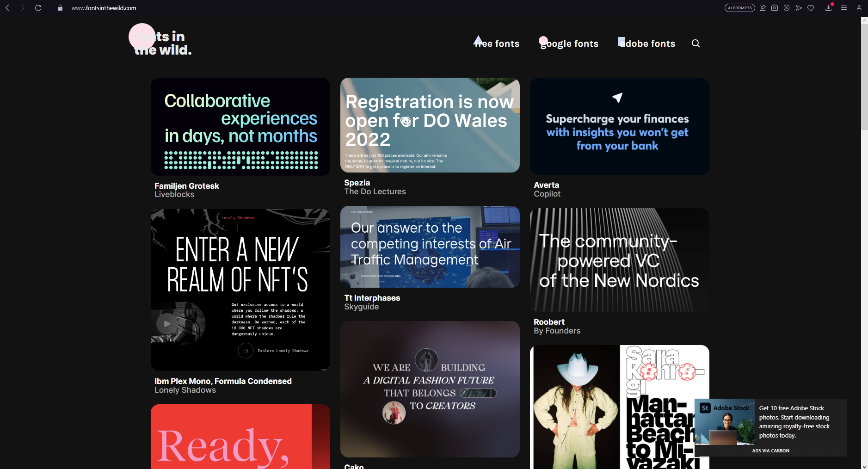Open the Familjen Grotesk font link
This screenshot has height=469, width=868.
click(187, 186)
